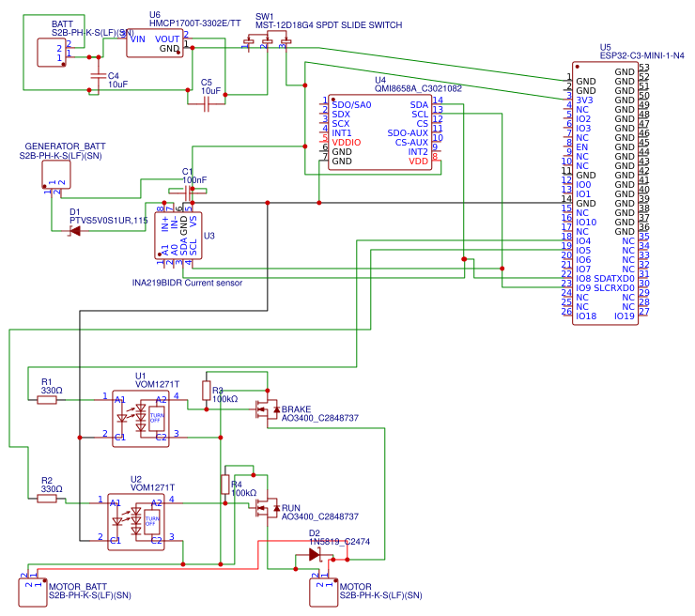
Task: Select capacitor C1 symbol
Action: (188, 192)
